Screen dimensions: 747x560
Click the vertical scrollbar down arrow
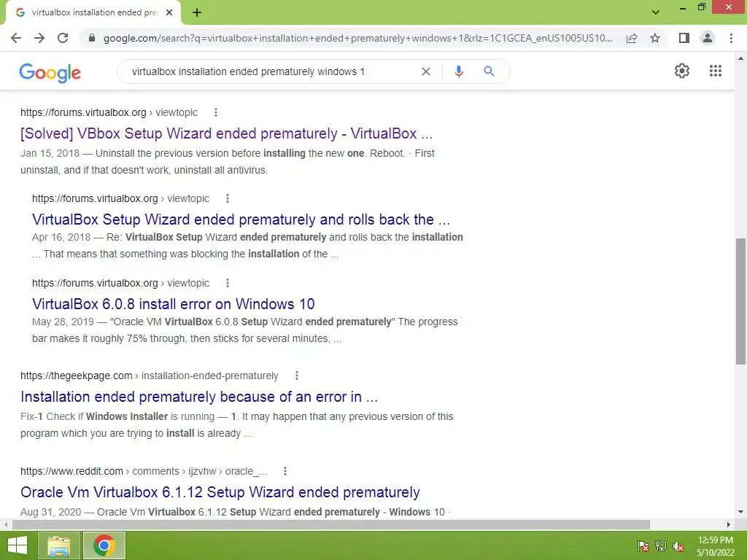coord(740,512)
